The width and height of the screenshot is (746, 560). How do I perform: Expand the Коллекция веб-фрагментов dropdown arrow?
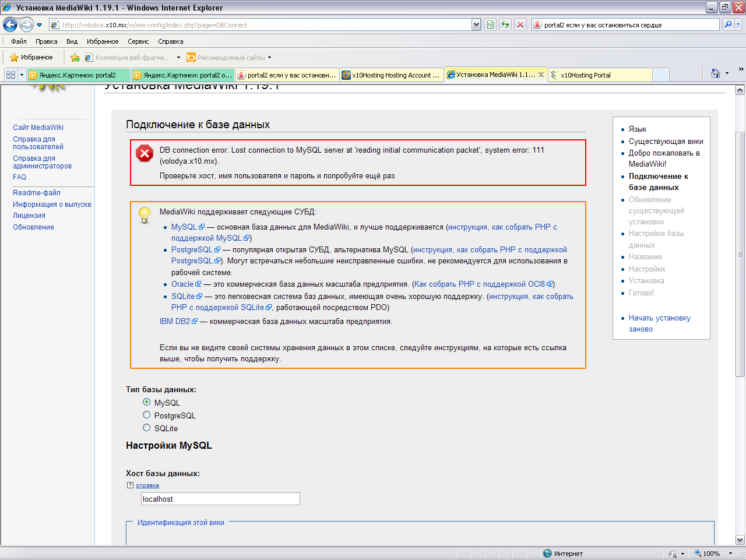coord(178,58)
